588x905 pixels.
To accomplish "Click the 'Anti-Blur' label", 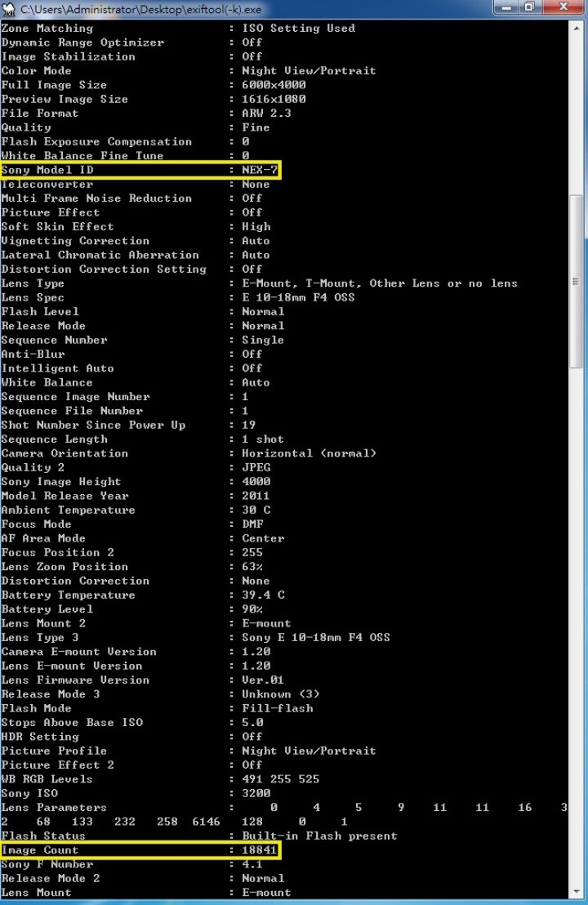I will coord(33,354).
